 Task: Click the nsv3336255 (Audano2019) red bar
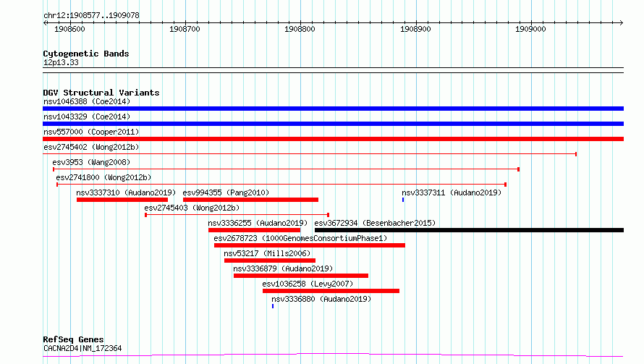pyautogui.click(x=254, y=230)
